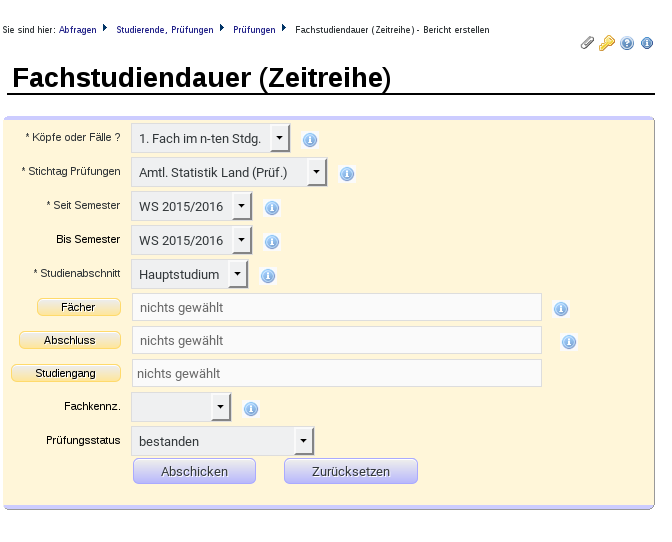This screenshot has width=672, height=542.
Task: Open the empty Fachkennz. dropdown
Action: (x=181, y=407)
